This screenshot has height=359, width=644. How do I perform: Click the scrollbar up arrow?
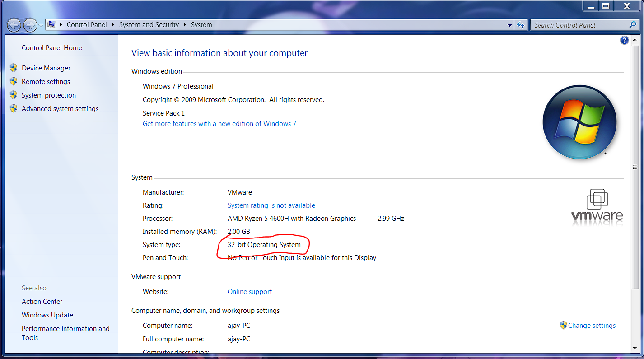tap(635, 40)
